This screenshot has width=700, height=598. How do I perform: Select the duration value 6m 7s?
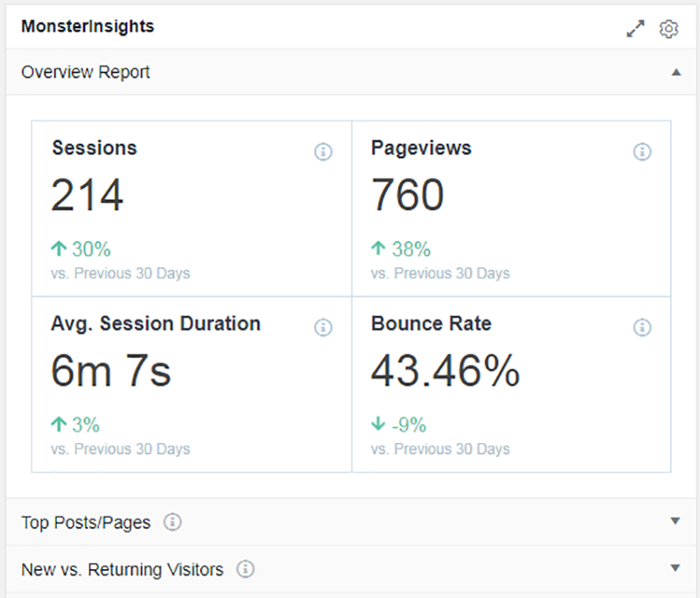pos(111,370)
